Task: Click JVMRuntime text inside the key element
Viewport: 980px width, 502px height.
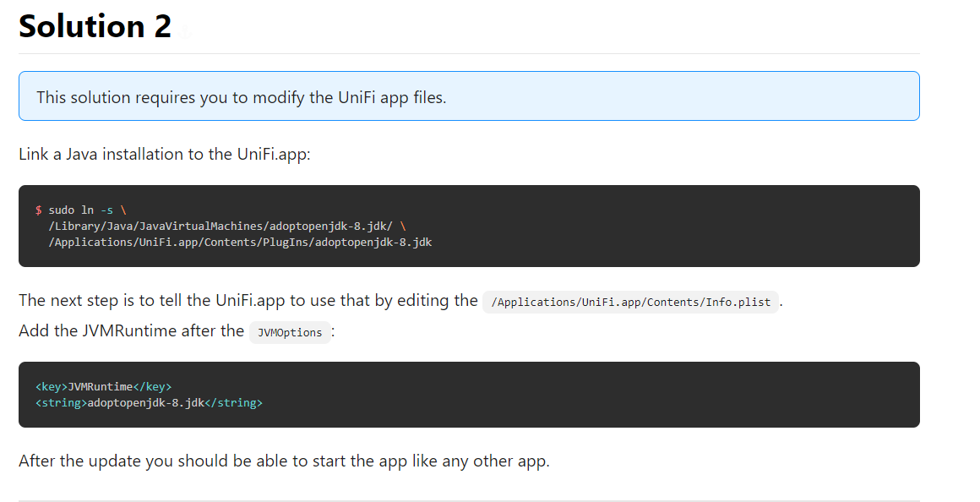Action: 100,386
